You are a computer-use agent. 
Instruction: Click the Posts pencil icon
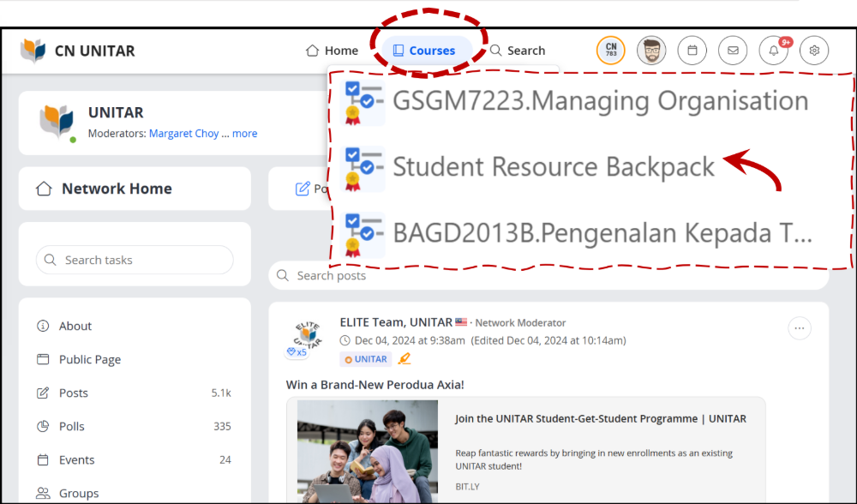click(43, 393)
